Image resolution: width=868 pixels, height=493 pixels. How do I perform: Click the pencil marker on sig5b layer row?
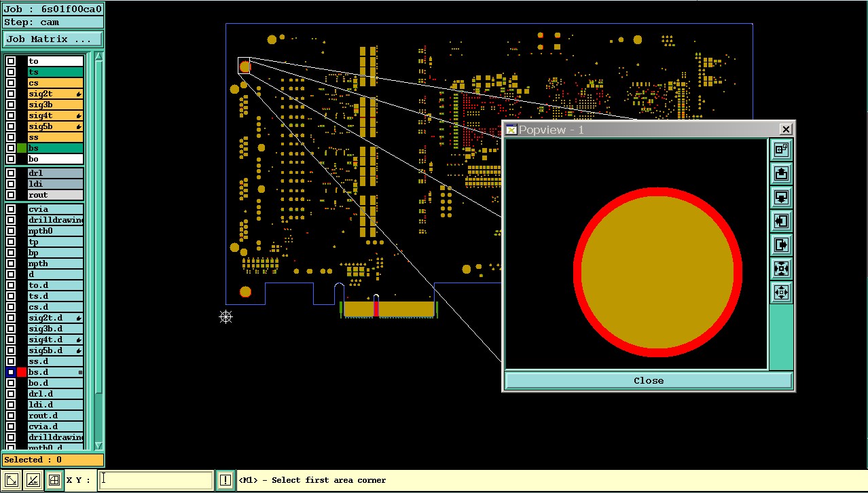(79, 126)
